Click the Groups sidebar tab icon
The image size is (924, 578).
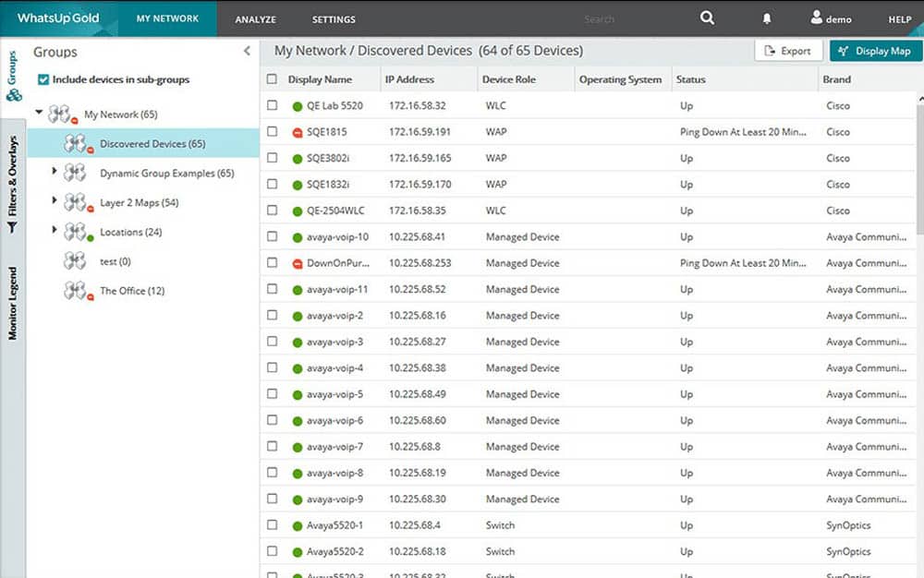click(x=13, y=94)
